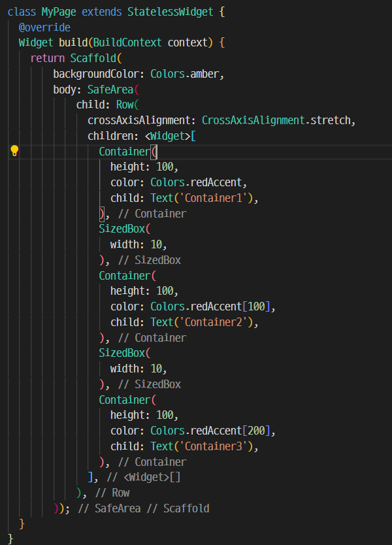Click 'Row(' in child line
The image size is (392, 545).
tap(127, 105)
